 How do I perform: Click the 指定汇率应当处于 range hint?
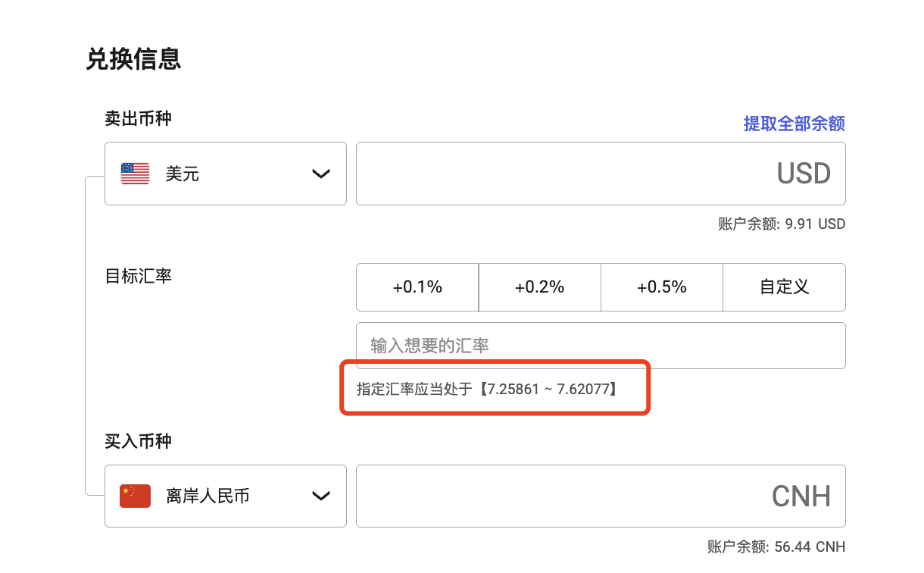[487, 390]
